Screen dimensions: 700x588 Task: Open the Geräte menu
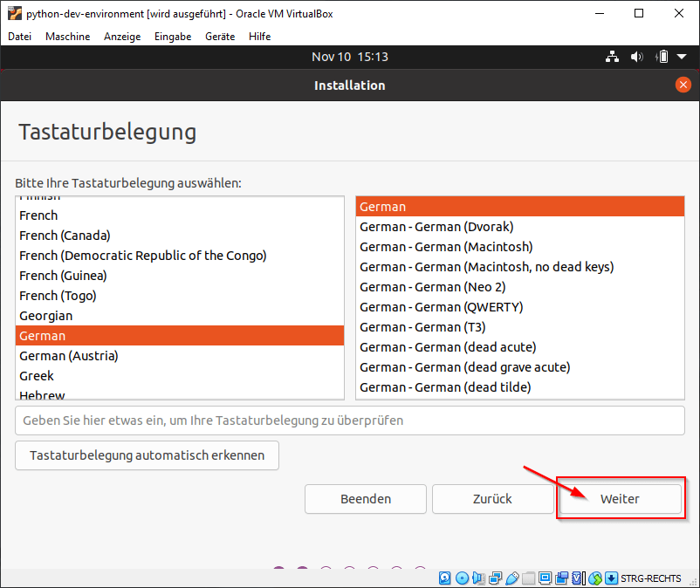click(219, 37)
